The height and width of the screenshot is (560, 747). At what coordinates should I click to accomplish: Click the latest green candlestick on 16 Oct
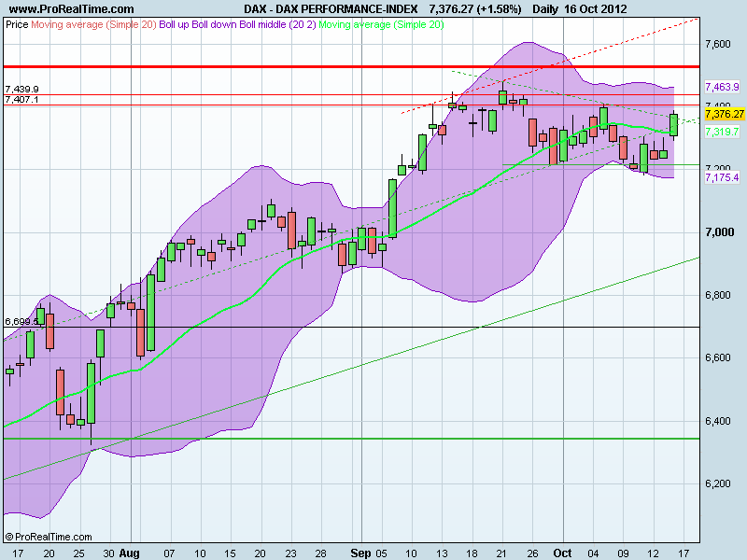[673, 125]
